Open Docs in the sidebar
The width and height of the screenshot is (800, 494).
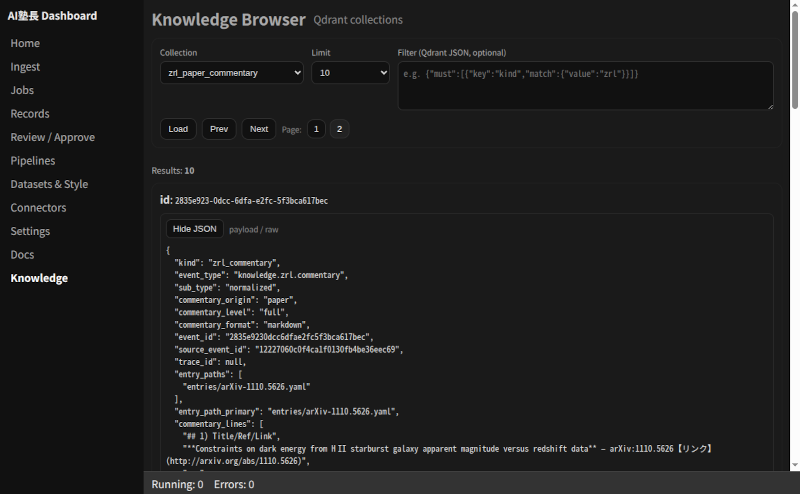[x=23, y=255]
